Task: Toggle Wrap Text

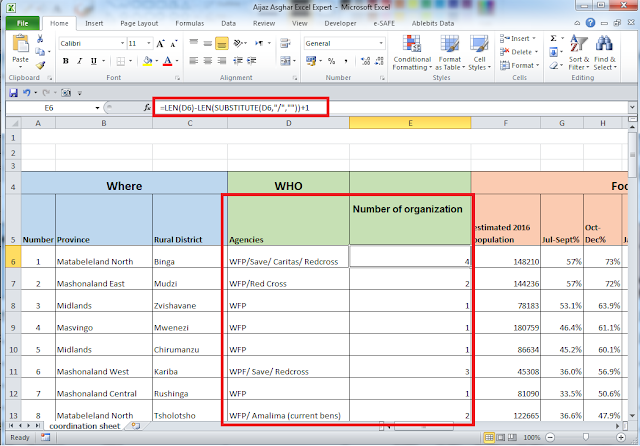Action: [285, 43]
